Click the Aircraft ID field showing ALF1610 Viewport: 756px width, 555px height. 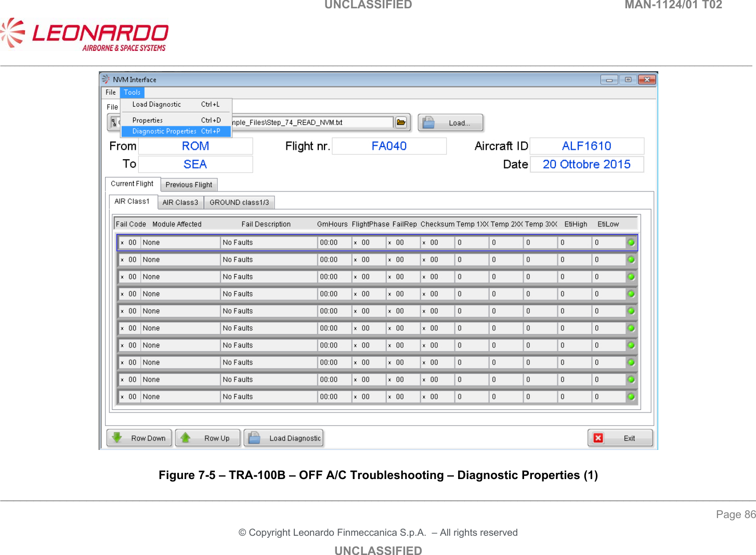587,146
